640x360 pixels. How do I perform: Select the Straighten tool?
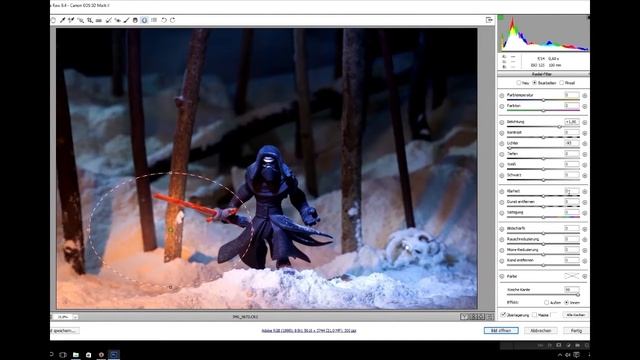tap(99, 20)
